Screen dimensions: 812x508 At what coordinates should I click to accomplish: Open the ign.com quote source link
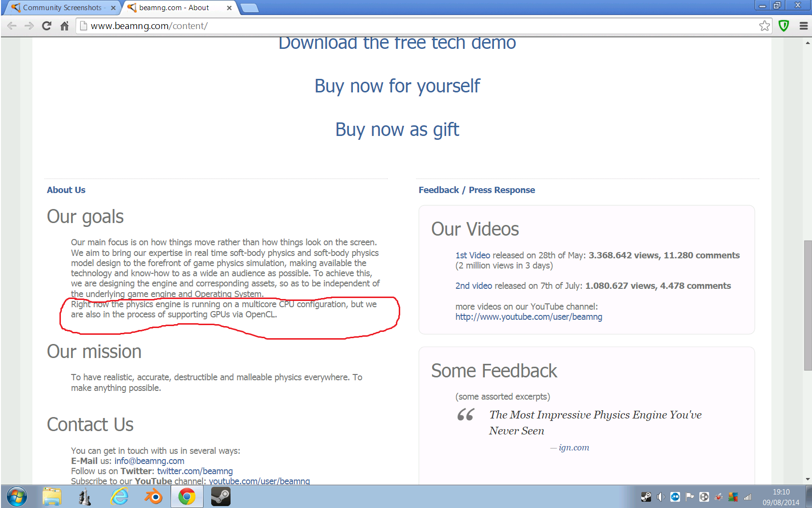pyautogui.click(x=574, y=448)
